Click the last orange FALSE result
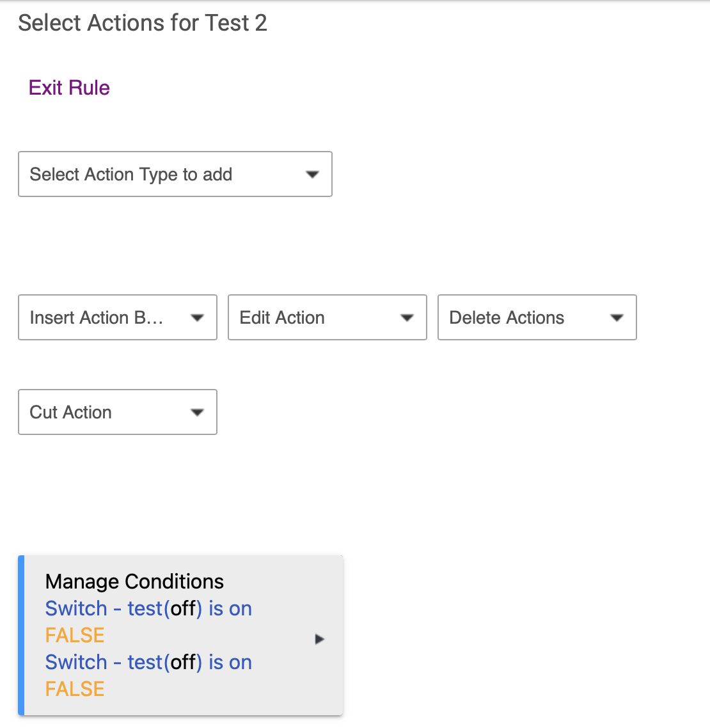Image resolution: width=710 pixels, height=728 pixels. coord(75,690)
